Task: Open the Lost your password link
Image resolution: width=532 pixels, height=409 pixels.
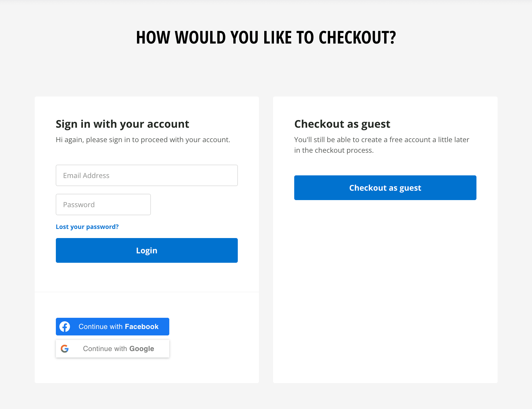Action: tap(87, 227)
